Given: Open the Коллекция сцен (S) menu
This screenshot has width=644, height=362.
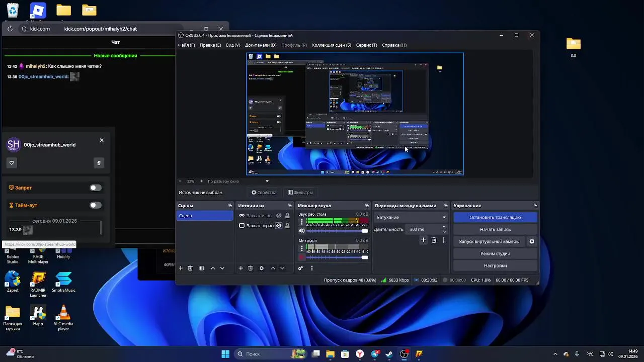Looking at the screenshot, I should pos(332,45).
